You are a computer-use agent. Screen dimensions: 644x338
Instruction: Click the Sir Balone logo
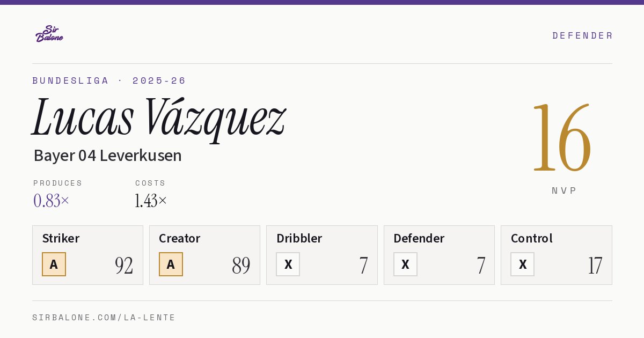[49, 34]
